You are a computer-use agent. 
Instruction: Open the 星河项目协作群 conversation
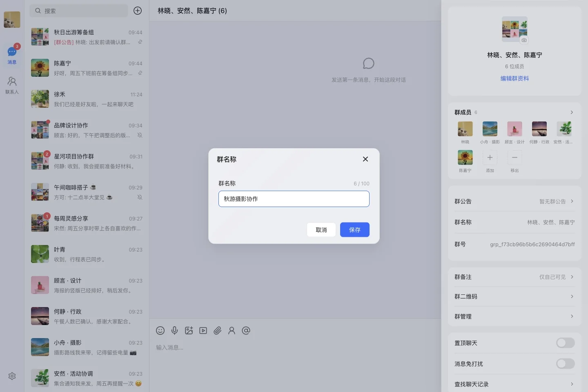point(87,161)
